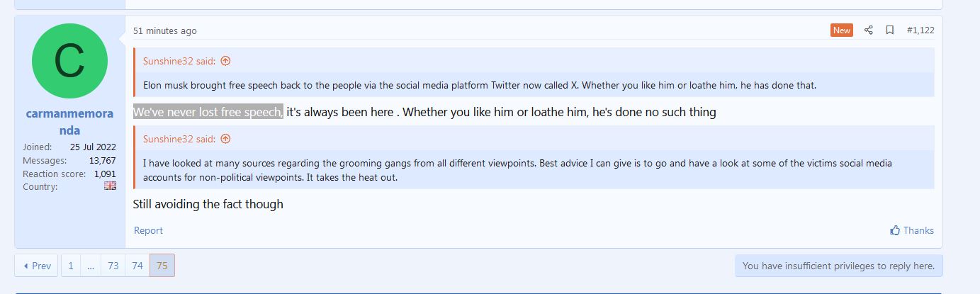980x294 pixels.
Task: Click the share post icon
Action: (x=868, y=30)
